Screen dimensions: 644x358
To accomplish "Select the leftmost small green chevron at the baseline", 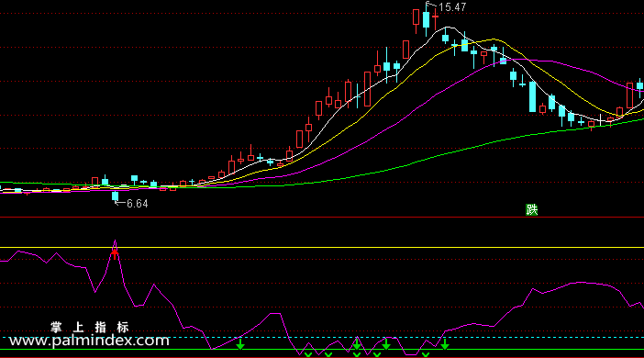I will (x=308, y=354).
